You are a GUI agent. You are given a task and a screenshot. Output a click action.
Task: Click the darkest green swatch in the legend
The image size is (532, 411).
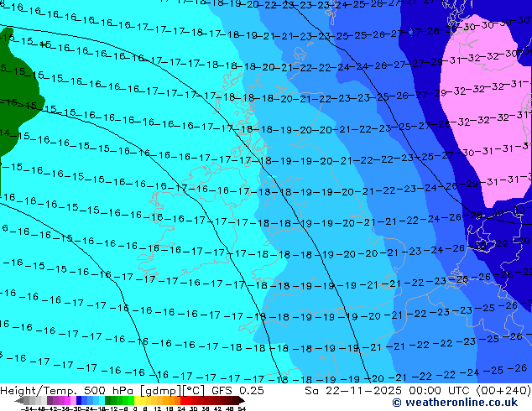[108, 400]
